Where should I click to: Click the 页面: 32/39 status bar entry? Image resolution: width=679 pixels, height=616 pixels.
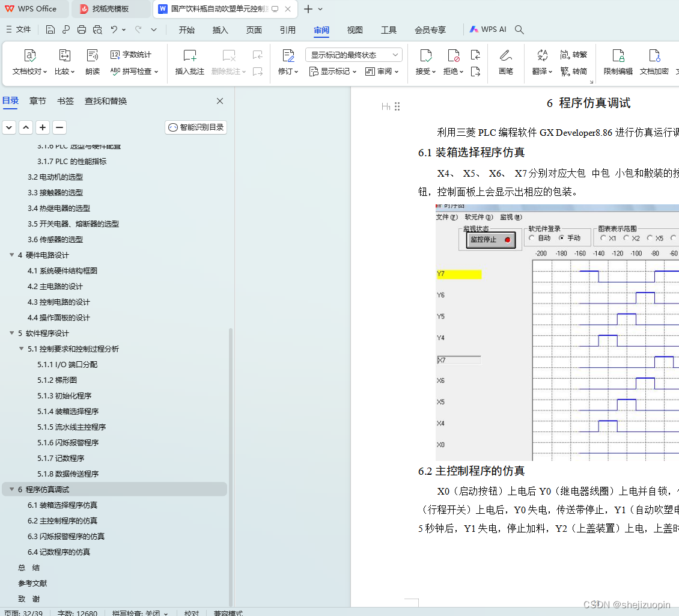24,612
